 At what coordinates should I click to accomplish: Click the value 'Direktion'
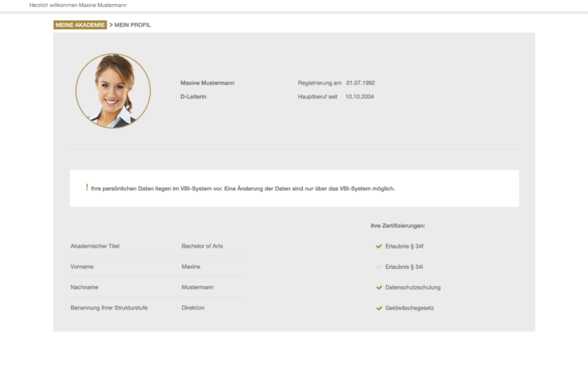pyautogui.click(x=193, y=308)
